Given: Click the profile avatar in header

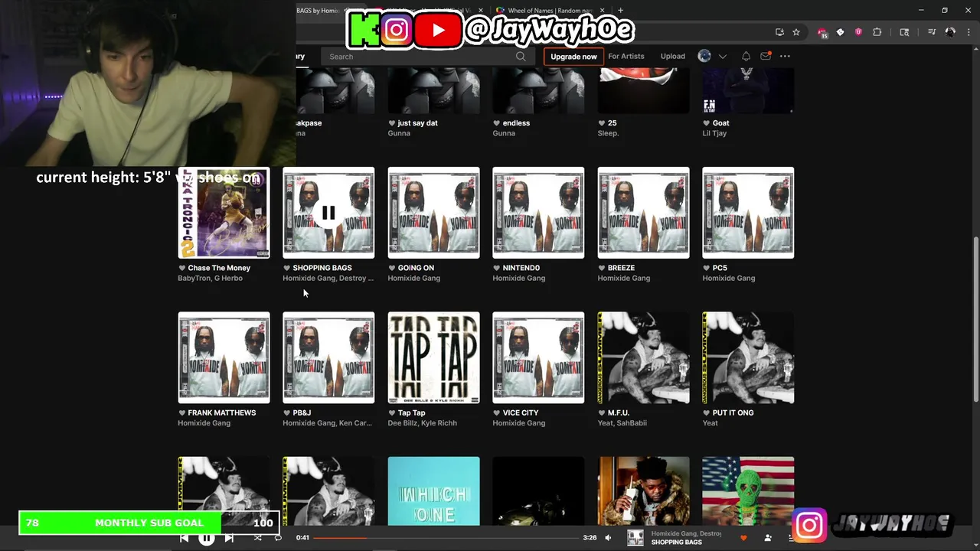Looking at the screenshot, I should (x=704, y=56).
